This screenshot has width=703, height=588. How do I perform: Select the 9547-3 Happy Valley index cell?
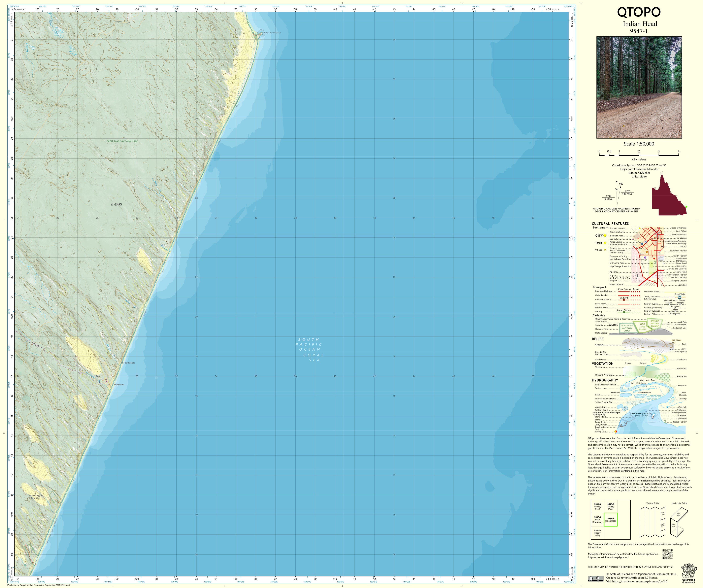tap(598, 533)
